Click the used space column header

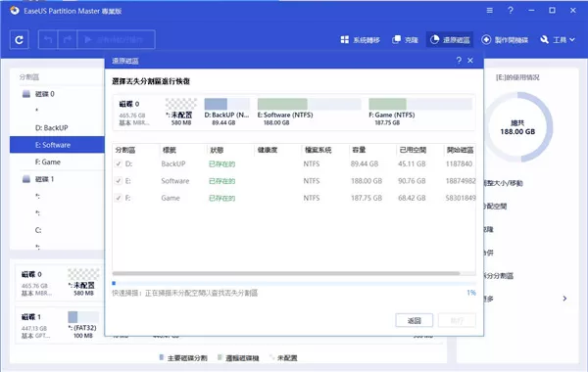click(413, 150)
